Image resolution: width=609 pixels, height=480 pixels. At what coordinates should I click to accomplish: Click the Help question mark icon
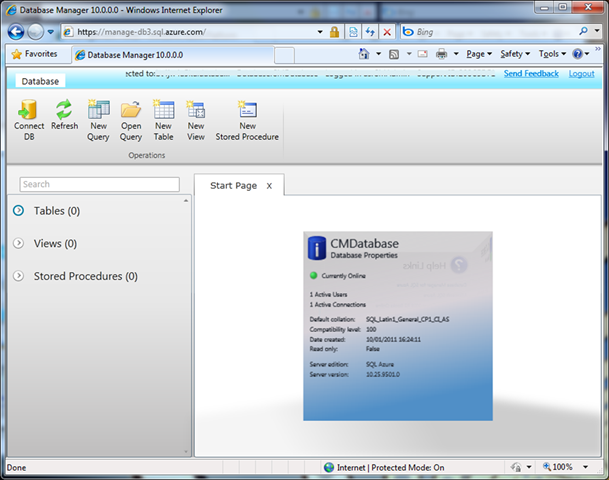tap(578, 54)
